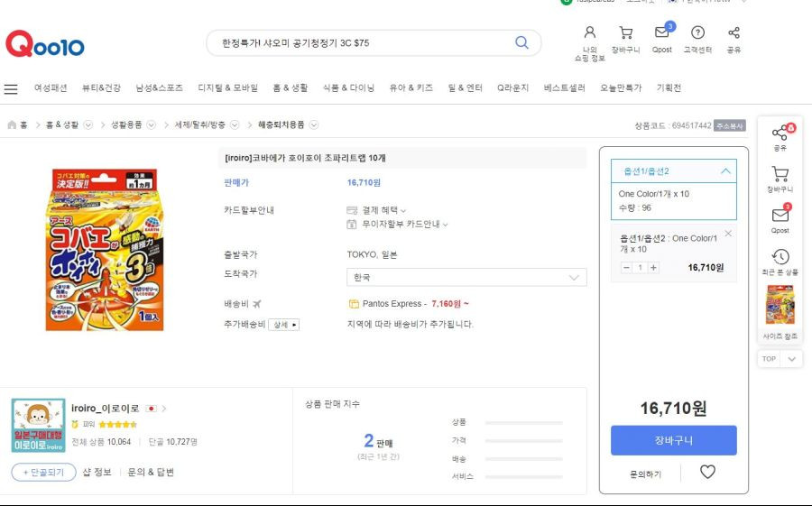Decrease quantity with minus button
Viewport: 812px width, 506px height.
pyautogui.click(x=627, y=268)
